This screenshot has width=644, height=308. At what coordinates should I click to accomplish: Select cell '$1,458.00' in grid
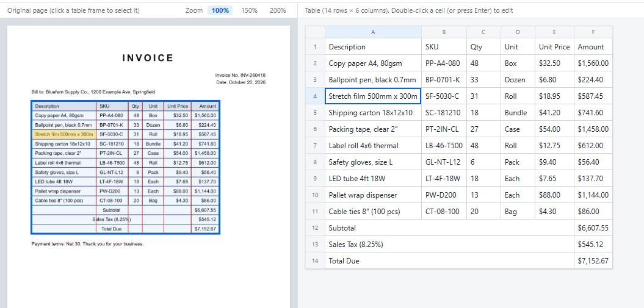593,129
